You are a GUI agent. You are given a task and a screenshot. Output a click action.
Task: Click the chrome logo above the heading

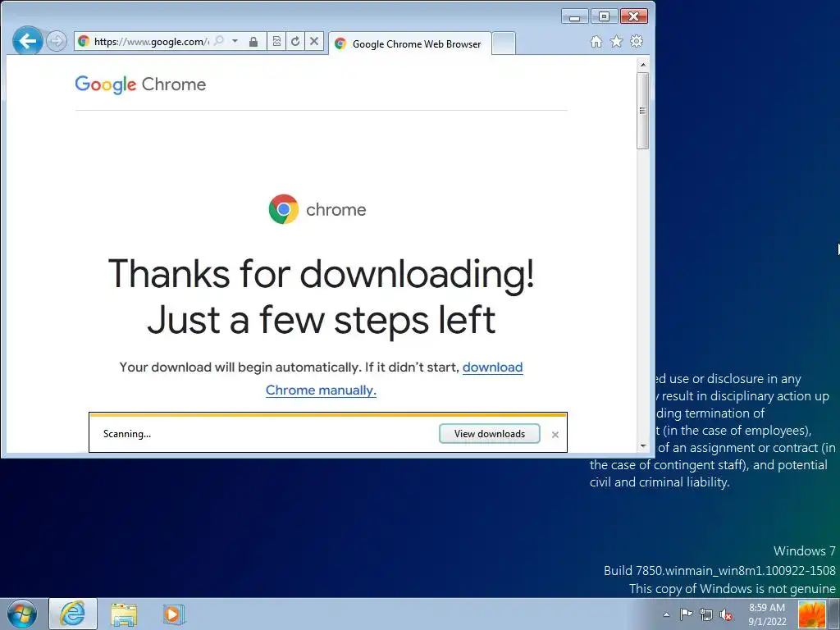[317, 209]
